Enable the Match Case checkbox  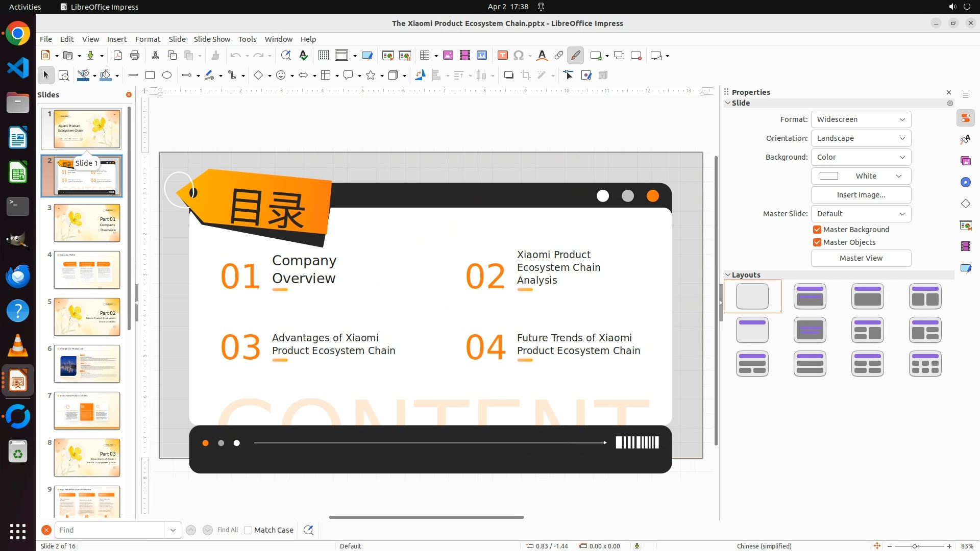[248, 530]
